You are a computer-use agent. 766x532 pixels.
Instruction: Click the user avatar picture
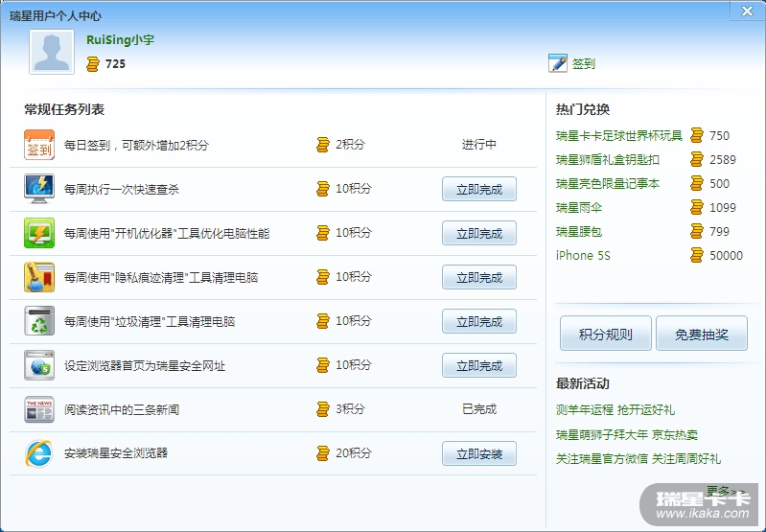click(x=52, y=52)
